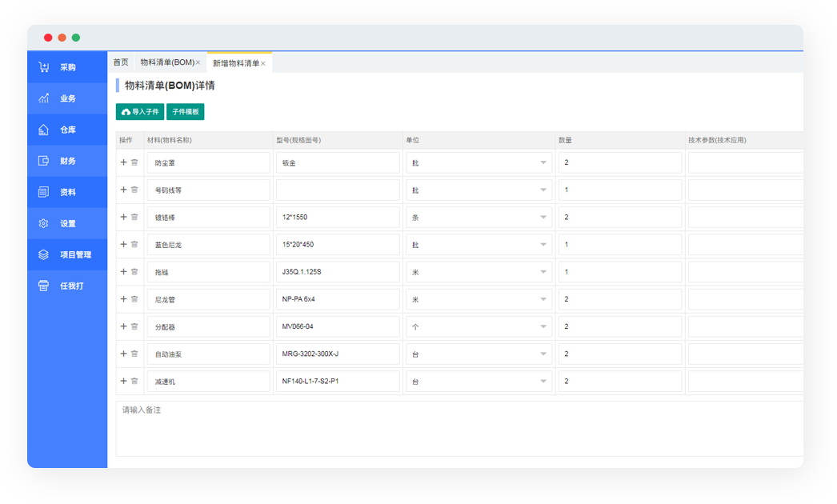Click the shopping cart icon for 采购
Screen dimensions: 837x504
click(x=44, y=67)
